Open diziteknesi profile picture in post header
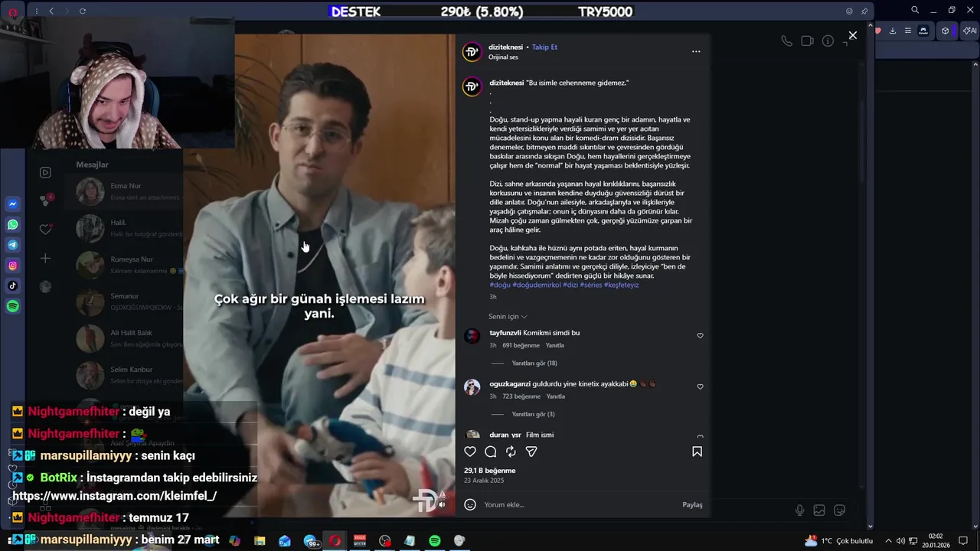Screen dimensions: 980x551 [x=472, y=52]
